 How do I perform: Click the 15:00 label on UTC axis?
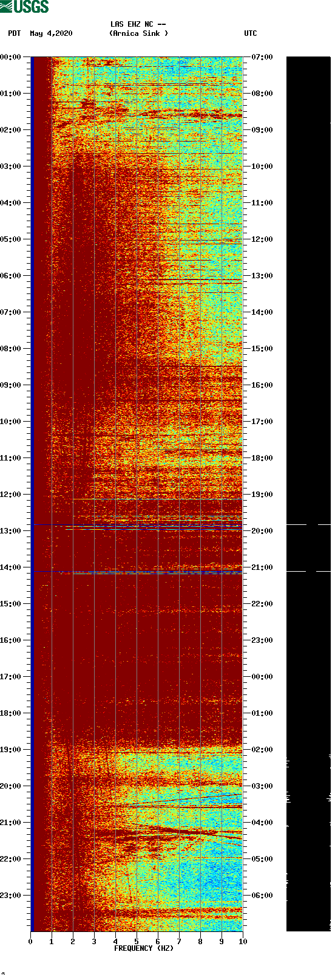point(262,349)
